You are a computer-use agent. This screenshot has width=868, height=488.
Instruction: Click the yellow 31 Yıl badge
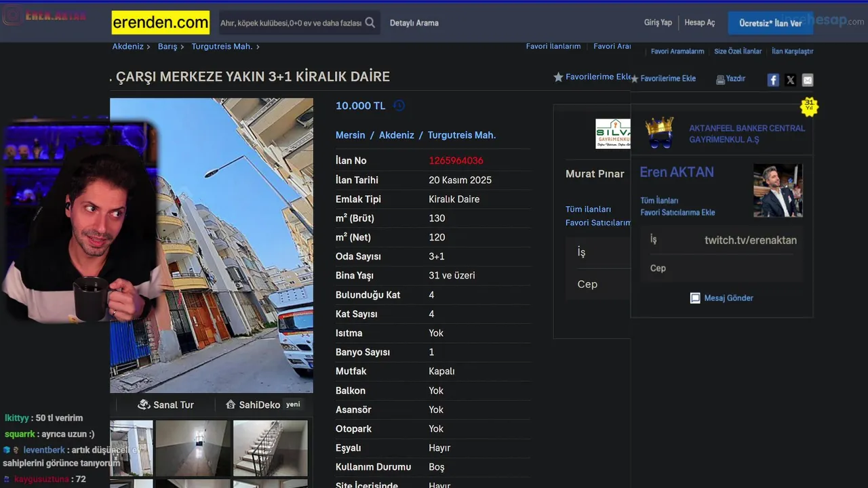[x=809, y=106]
